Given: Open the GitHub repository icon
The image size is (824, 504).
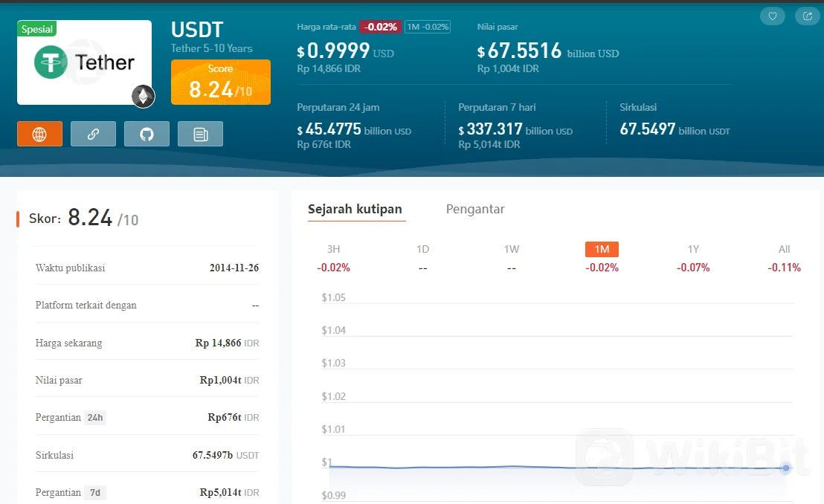Looking at the screenshot, I should [147, 134].
